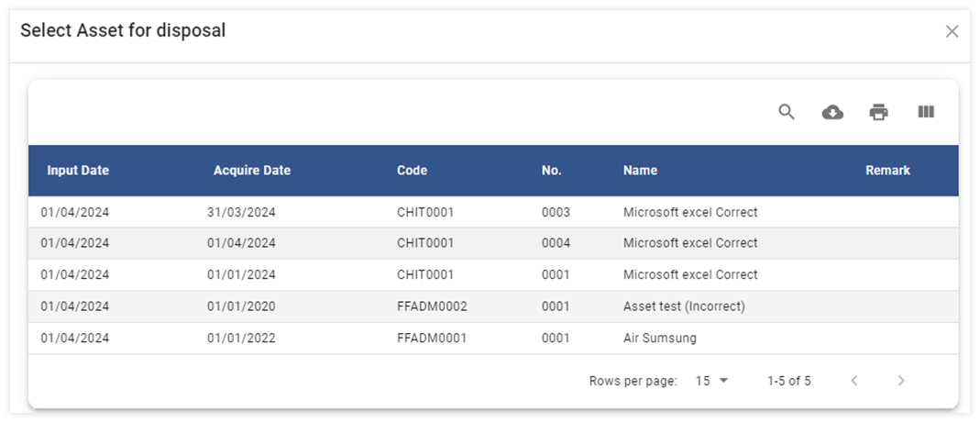The width and height of the screenshot is (980, 423).
Task: Click the Remark column header
Action: pyautogui.click(x=887, y=171)
